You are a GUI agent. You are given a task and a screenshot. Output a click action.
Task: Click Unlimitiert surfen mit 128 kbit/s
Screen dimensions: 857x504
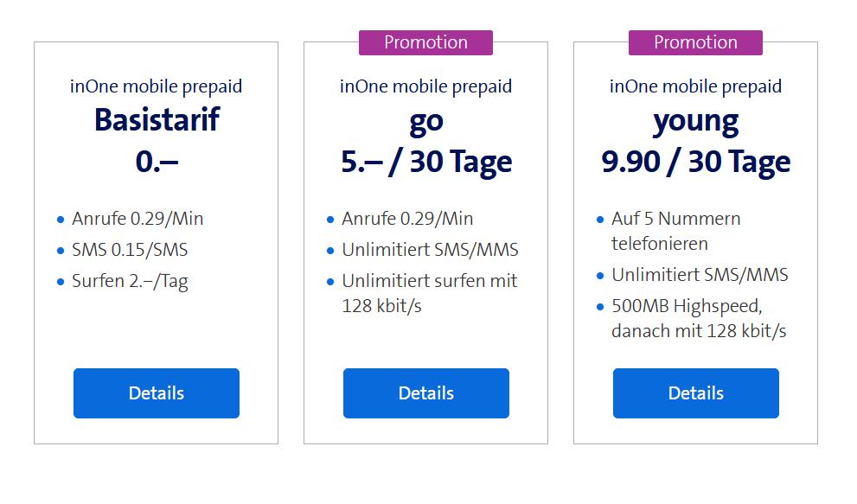429,293
